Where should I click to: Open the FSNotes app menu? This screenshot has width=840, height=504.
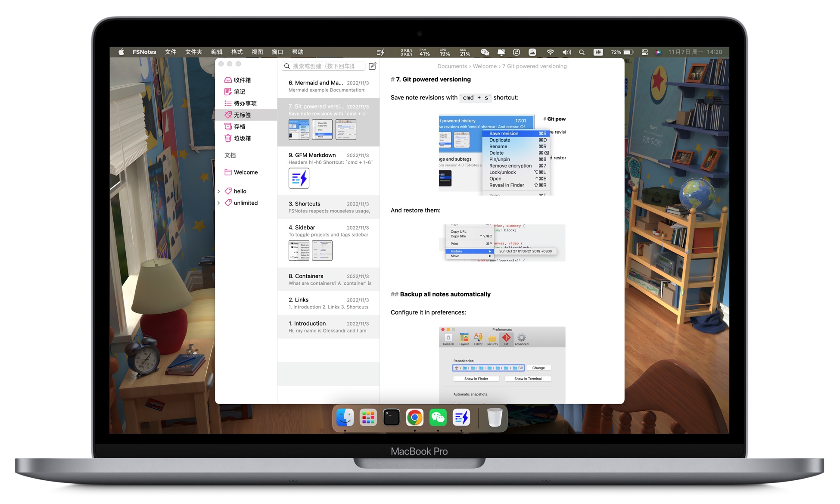(144, 52)
